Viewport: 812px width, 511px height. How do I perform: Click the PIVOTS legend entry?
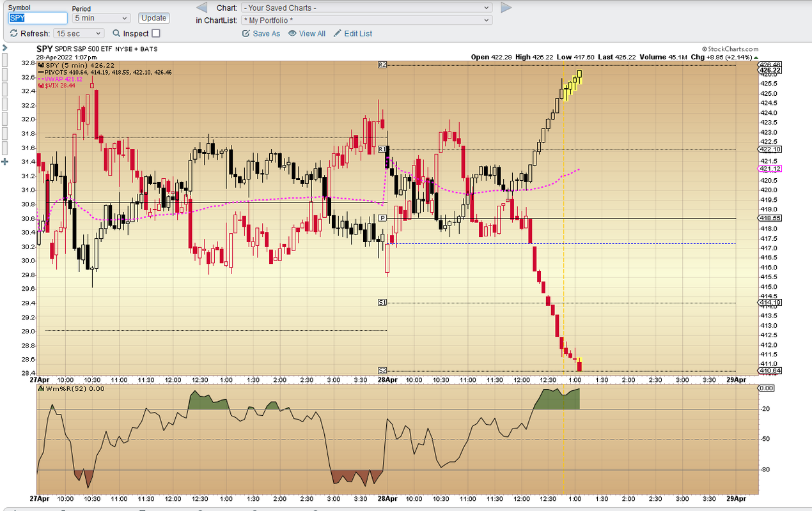[104, 72]
